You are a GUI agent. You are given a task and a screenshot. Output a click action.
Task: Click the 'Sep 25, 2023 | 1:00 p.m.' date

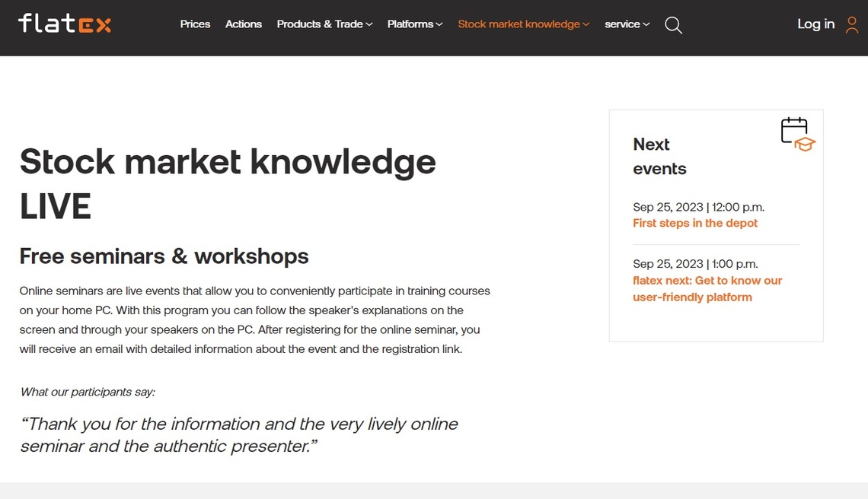point(694,264)
